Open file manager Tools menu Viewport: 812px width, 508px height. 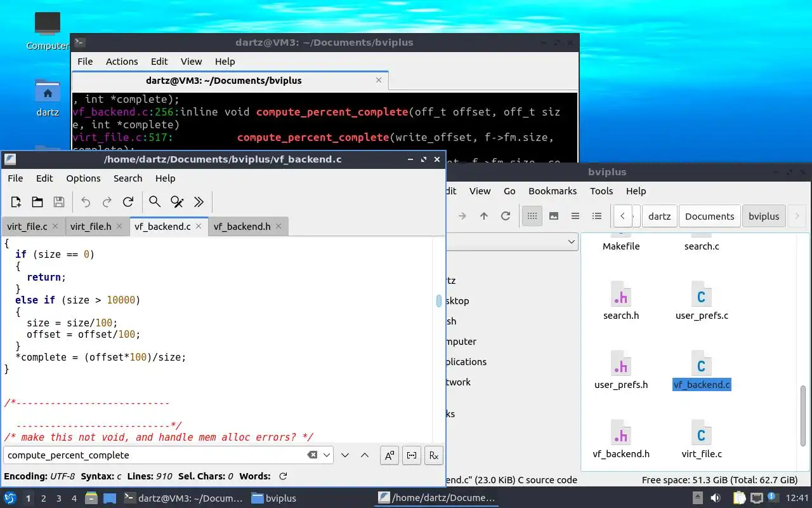point(601,191)
